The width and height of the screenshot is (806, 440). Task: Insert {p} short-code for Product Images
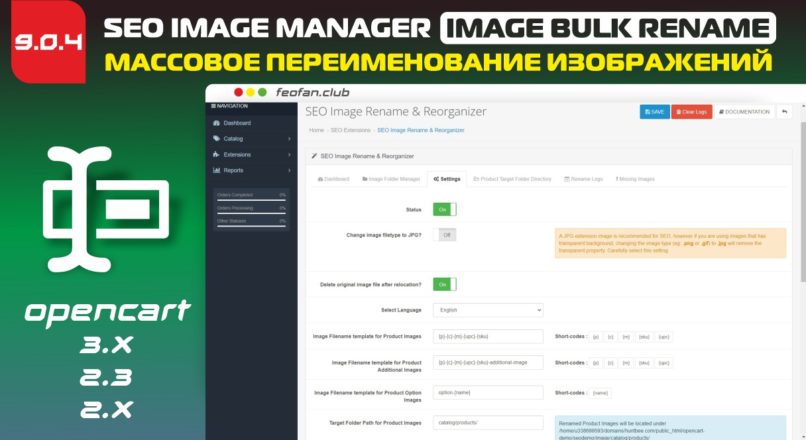pos(596,337)
